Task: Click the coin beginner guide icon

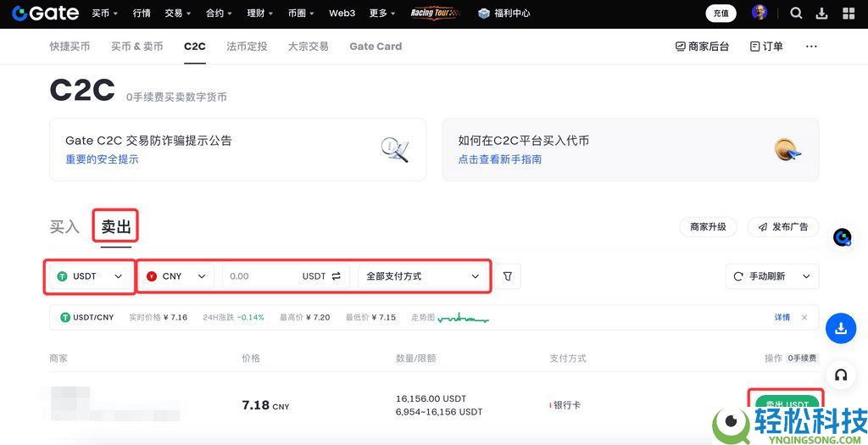Action: (787, 149)
